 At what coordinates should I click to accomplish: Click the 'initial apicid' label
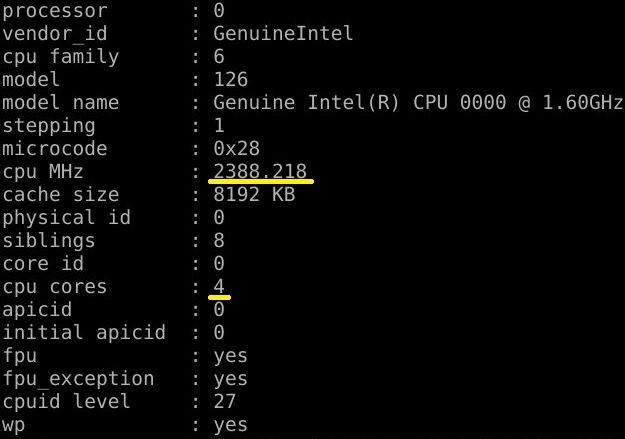tap(83, 332)
